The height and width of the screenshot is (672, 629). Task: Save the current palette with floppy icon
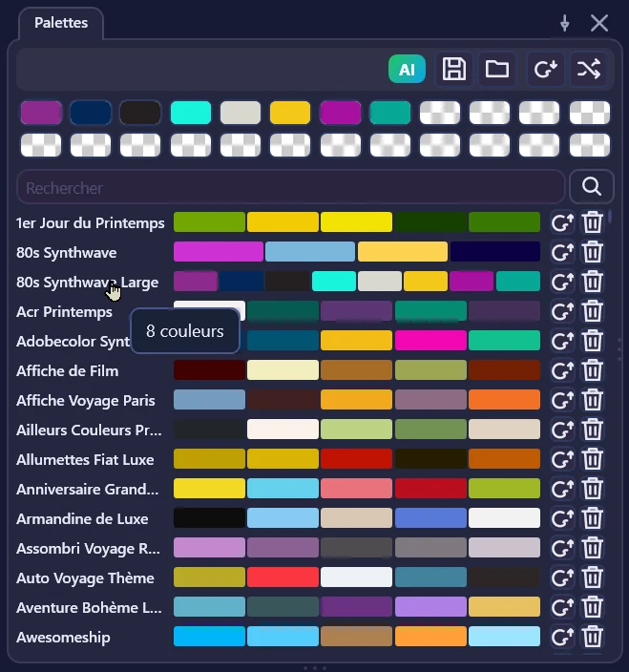(x=454, y=69)
